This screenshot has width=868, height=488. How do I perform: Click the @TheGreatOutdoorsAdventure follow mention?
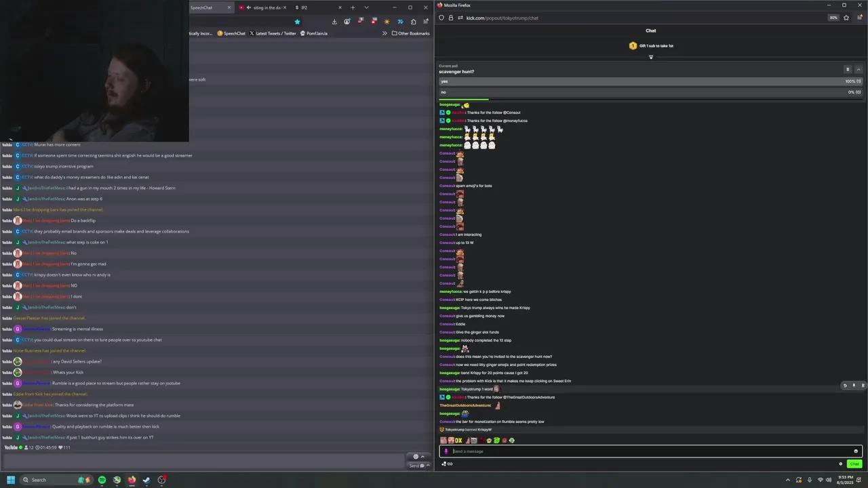click(x=529, y=397)
